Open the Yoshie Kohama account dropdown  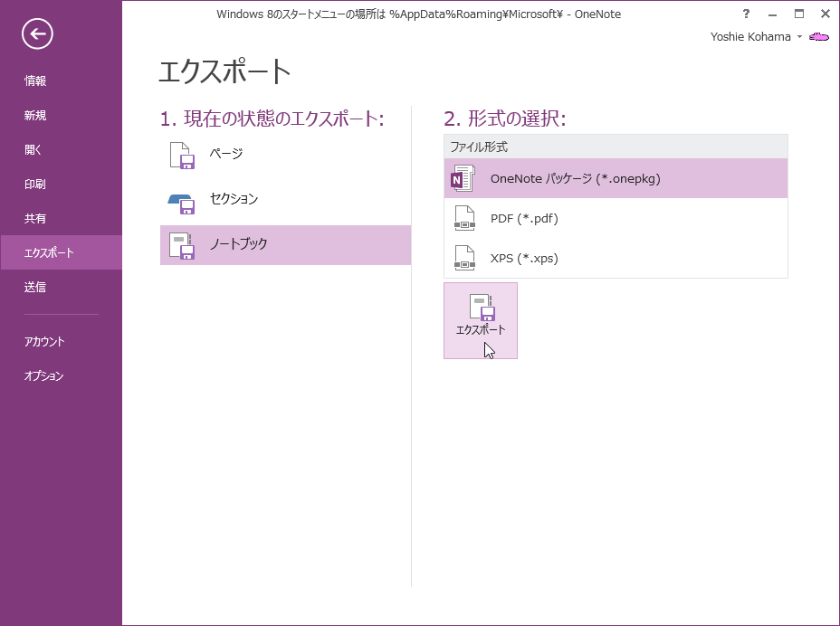coord(755,37)
